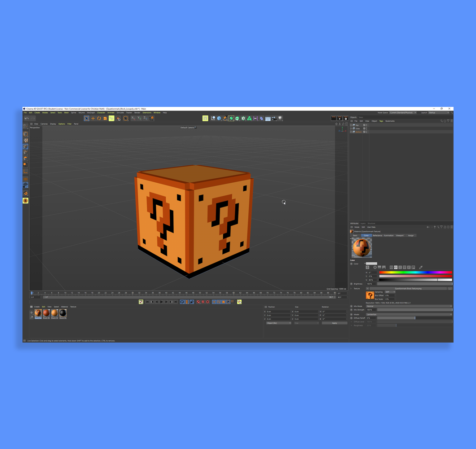Toggle X-axis lock icon
The height and width of the screenshot is (449, 476).
(x=133, y=118)
